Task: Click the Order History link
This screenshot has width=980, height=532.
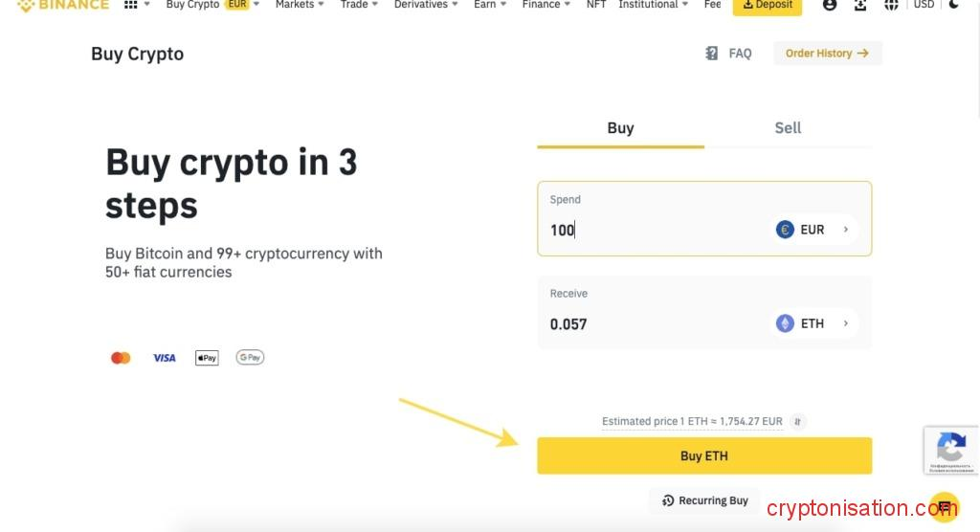Action: (827, 54)
